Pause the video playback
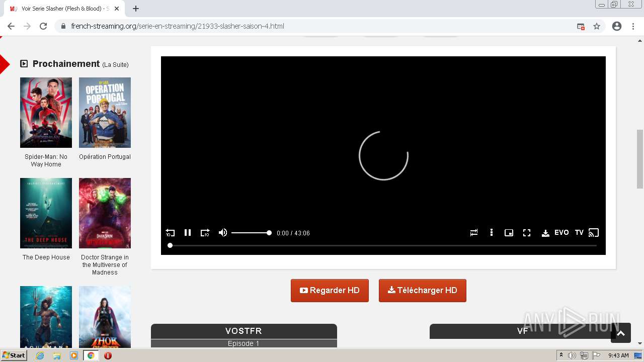 pos(188,233)
